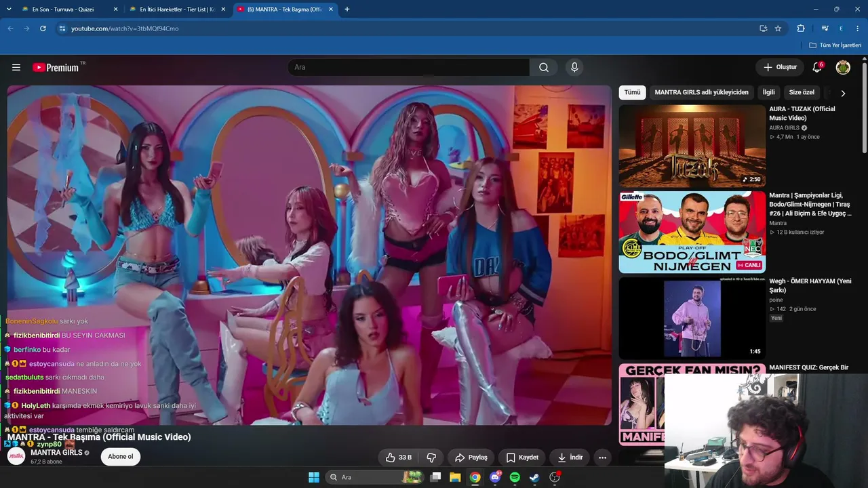The height and width of the screenshot is (488, 868).
Task: Close the En İtici Hareketler tab
Action: [x=223, y=9]
